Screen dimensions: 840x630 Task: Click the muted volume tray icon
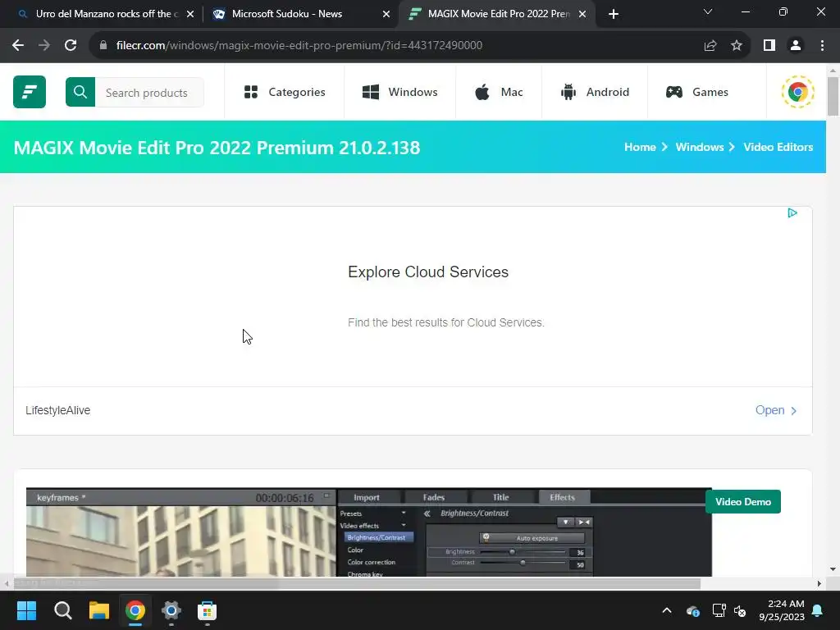pos(740,610)
